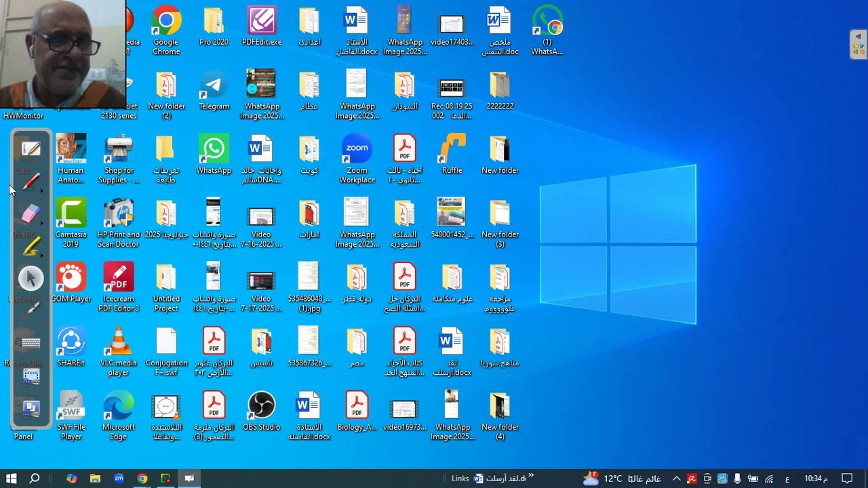868x488 pixels.
Task: Select the New folder (4) icon
Action: [500, 416]
